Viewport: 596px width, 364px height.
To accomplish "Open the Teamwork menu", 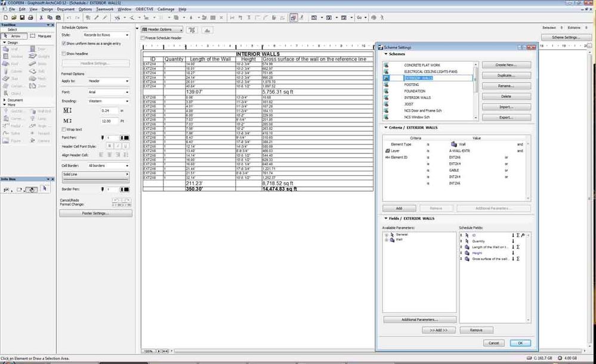I will pos(104,9).
